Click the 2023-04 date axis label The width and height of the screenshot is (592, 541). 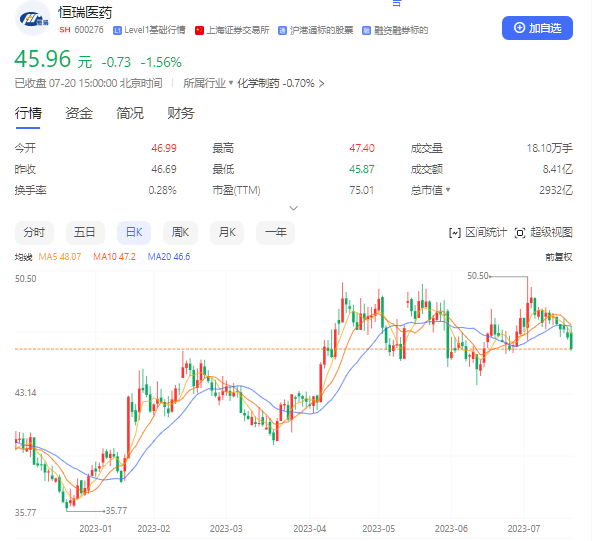[310, 529]
